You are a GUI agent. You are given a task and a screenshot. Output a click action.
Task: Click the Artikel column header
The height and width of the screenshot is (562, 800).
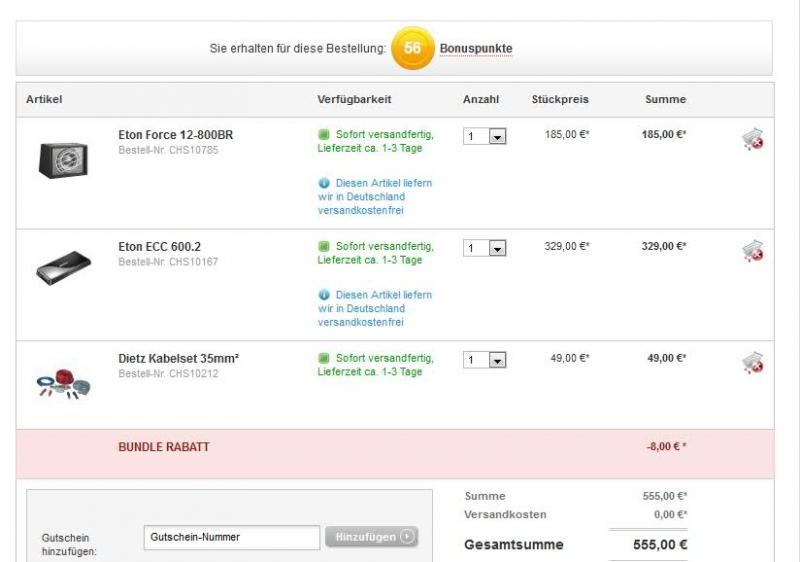point(44,99)
